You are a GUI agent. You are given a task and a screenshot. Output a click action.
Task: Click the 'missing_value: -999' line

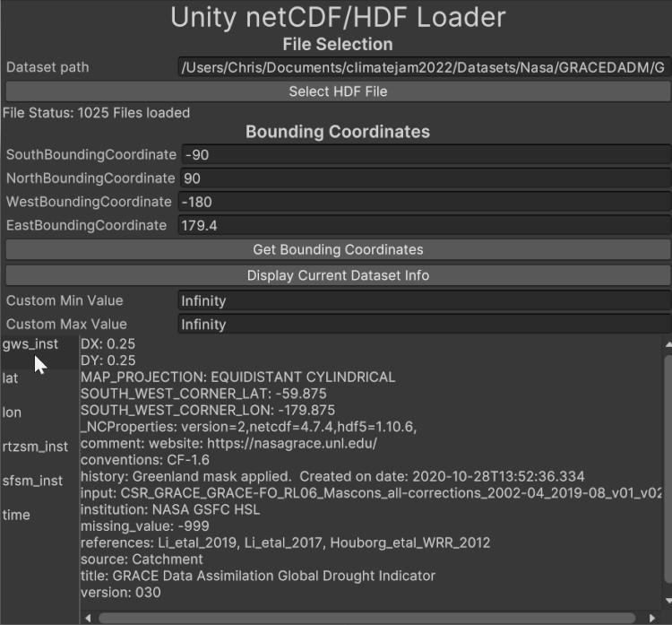coord(145,525)
